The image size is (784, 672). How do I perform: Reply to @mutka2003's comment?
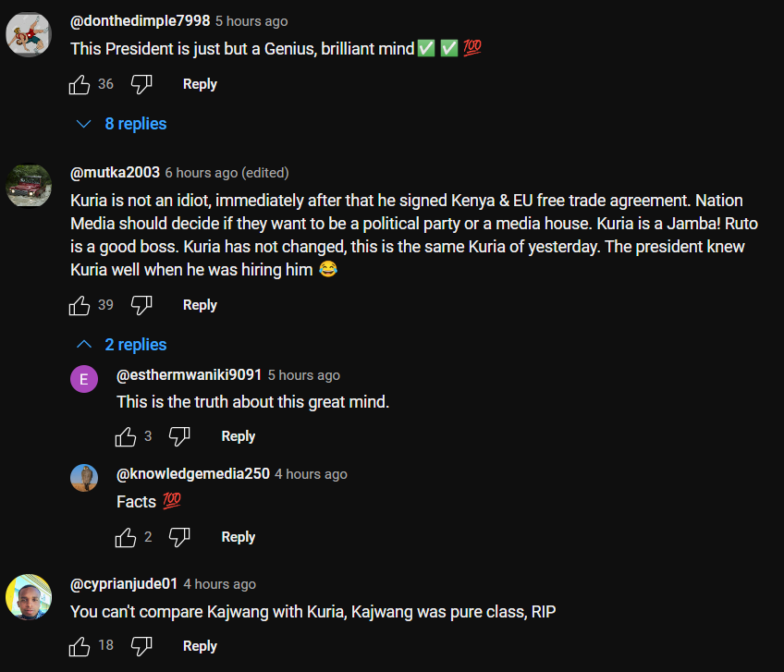(x=200, y=305)
